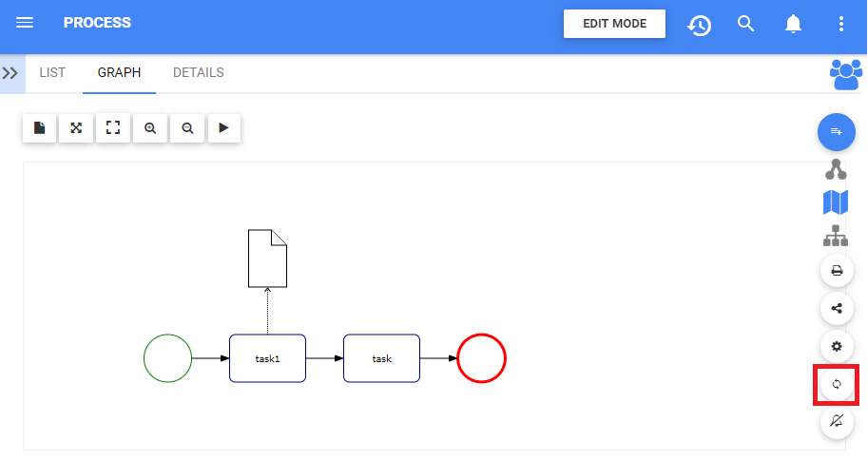The width and height of the screenshot is (868, 460).
Task: Open the hamburger navigation menu
Action: coord(26,23)
